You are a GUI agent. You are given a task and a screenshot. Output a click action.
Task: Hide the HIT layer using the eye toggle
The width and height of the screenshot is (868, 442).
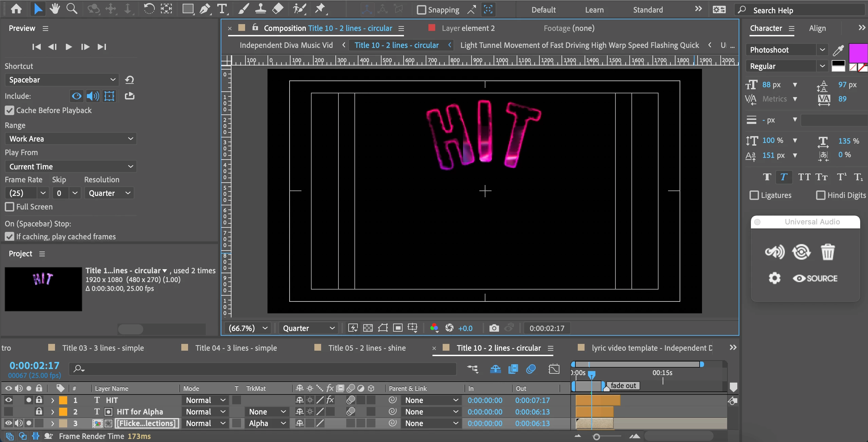(8, 400)
